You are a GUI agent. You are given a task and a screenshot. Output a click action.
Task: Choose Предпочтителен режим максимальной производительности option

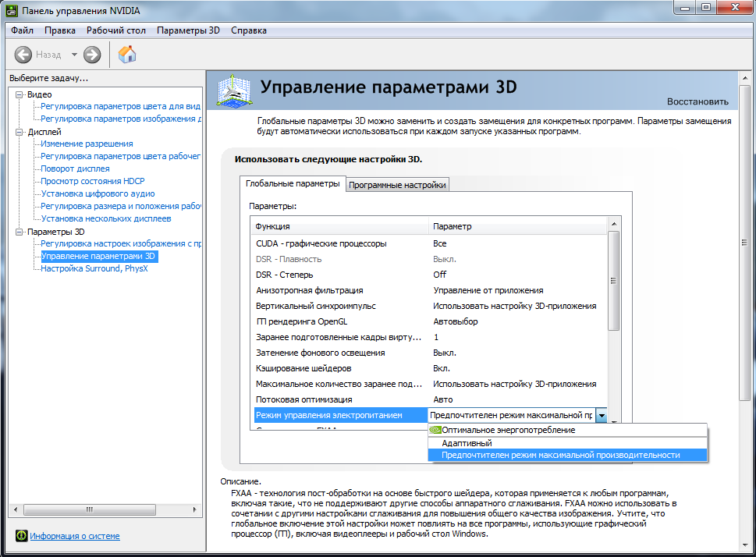point(567,455)
